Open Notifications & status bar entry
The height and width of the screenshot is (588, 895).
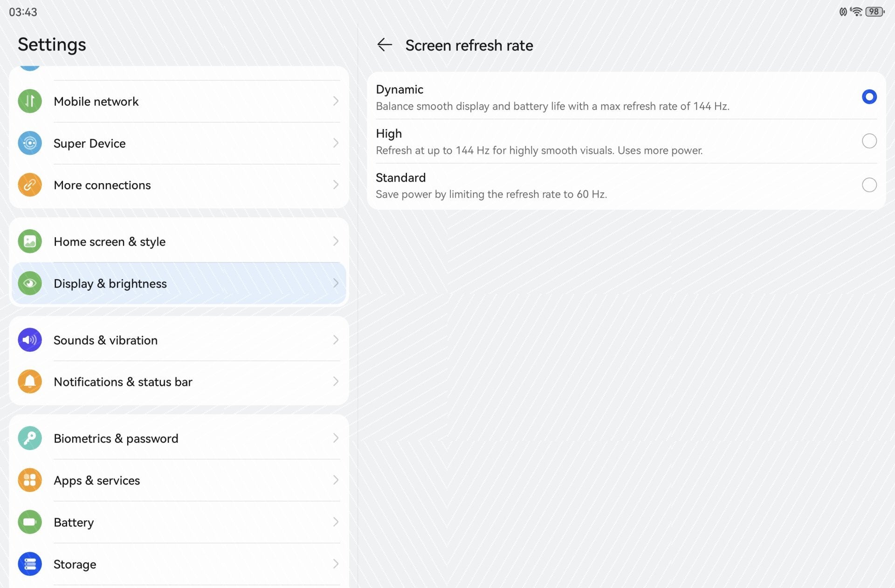179,382
